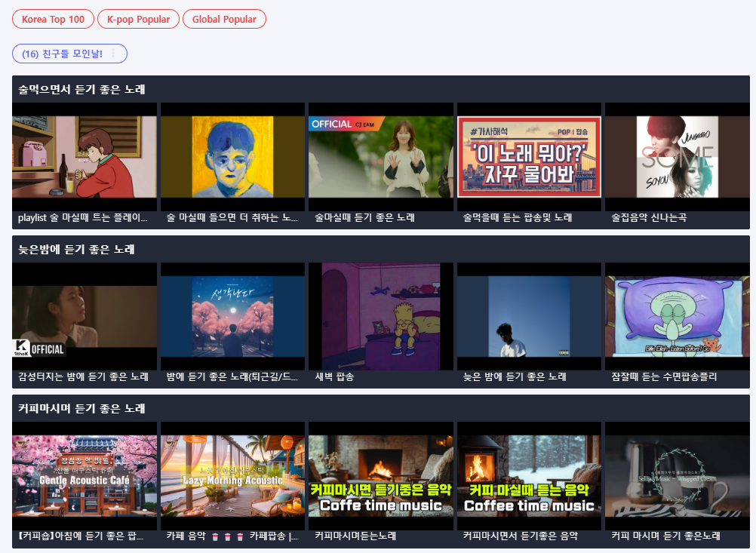Open the '감성터지는 밤에 듣기 좋은 노래' video
The width and height of the screenshot is (756, 553).
84,317
